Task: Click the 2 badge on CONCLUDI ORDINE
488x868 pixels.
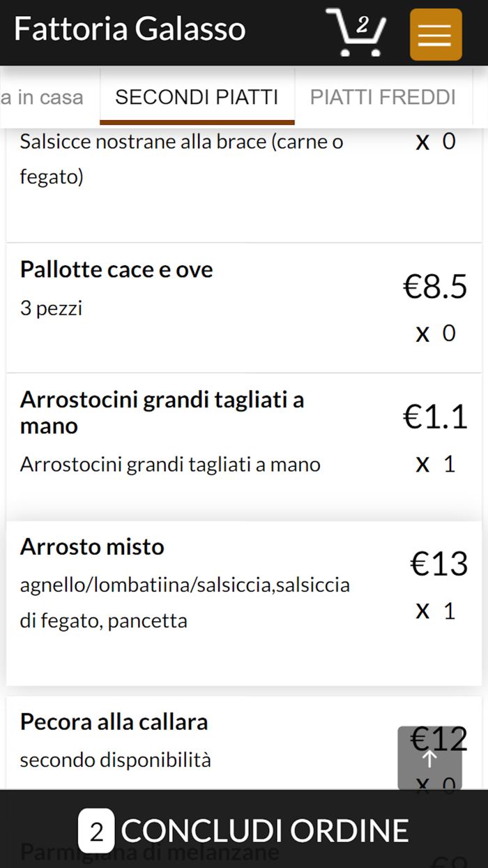Action: tap(96, 830)
